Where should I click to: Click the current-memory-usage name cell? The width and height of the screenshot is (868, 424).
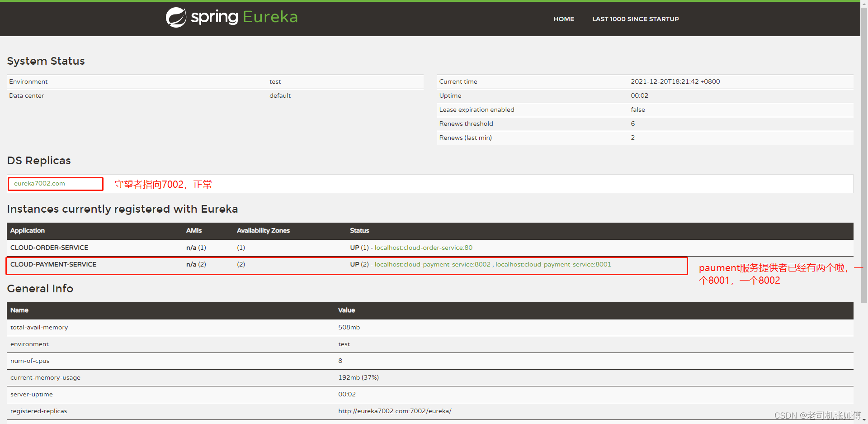[x=45, y=377]
